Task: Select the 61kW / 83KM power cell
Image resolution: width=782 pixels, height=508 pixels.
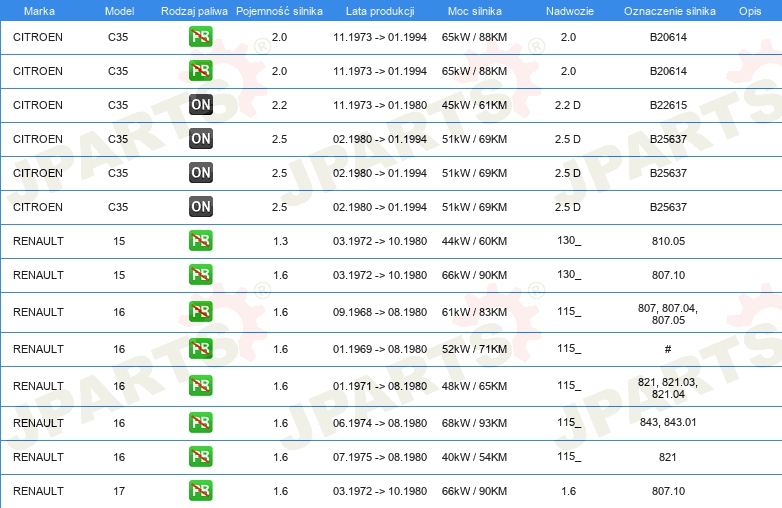Action: click(x=474, y=312)
